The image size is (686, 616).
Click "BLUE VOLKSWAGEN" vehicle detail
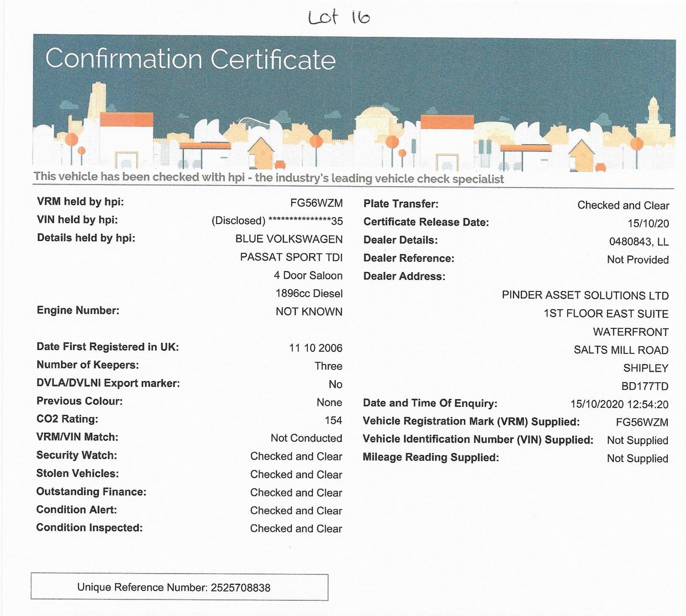pos(289,239)
